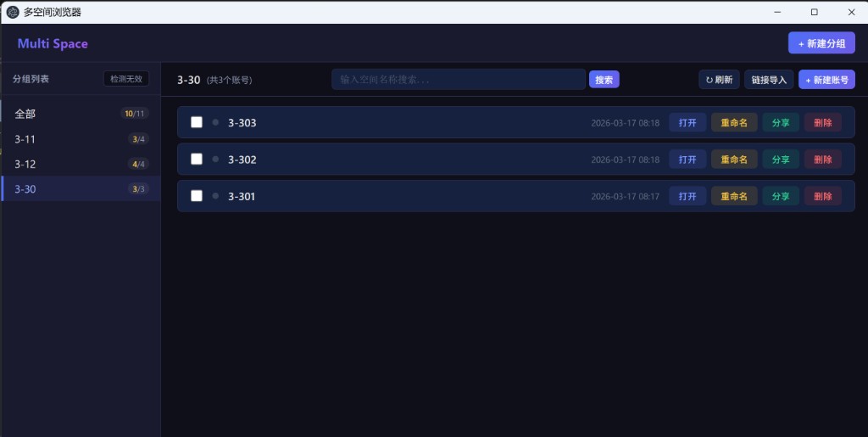Select the 3-12 group in the sidebar
The image size is (868, 437).
click(x=81, y=164)
